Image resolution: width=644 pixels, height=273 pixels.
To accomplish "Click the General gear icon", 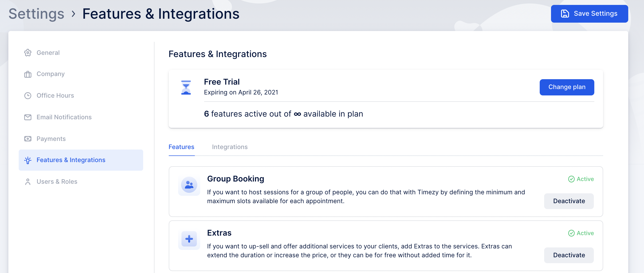I will [28, 53].
